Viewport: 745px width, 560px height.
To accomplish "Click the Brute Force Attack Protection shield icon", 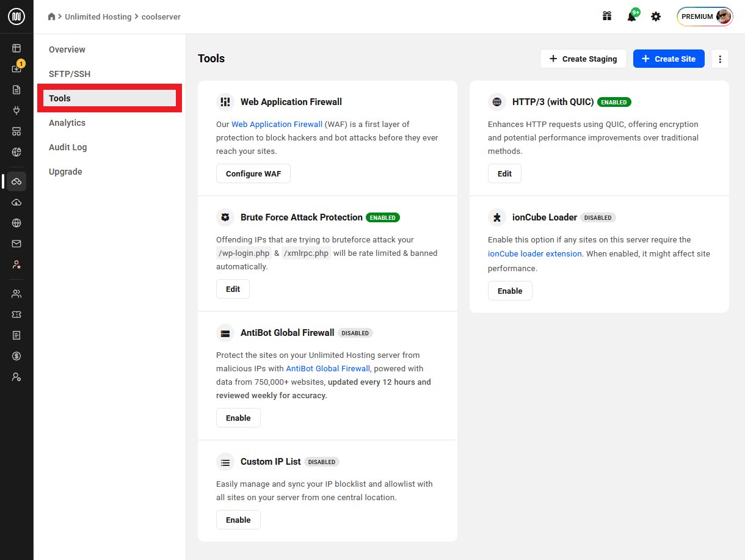I will 225,217.
